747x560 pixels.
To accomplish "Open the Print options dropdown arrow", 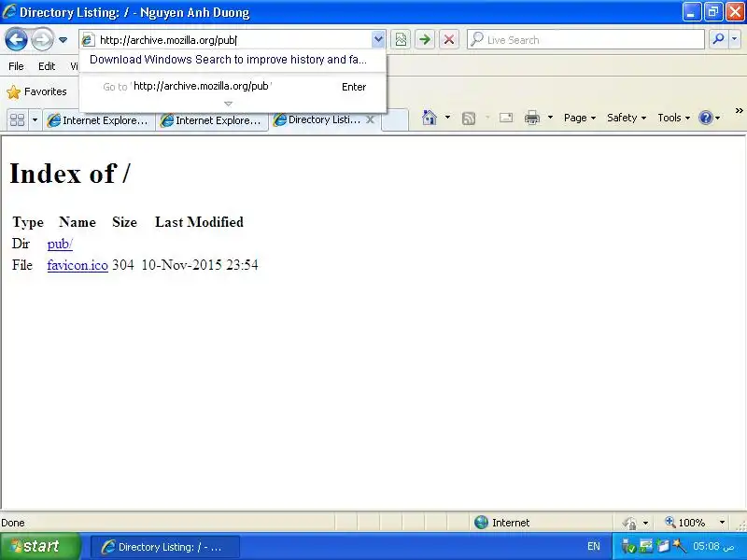I will pos(550,118).
